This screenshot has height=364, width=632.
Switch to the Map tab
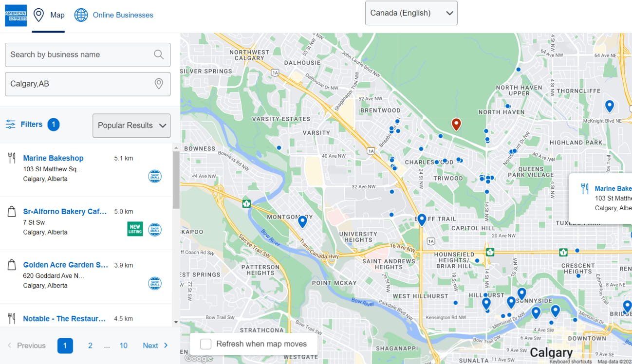(48, 15)
